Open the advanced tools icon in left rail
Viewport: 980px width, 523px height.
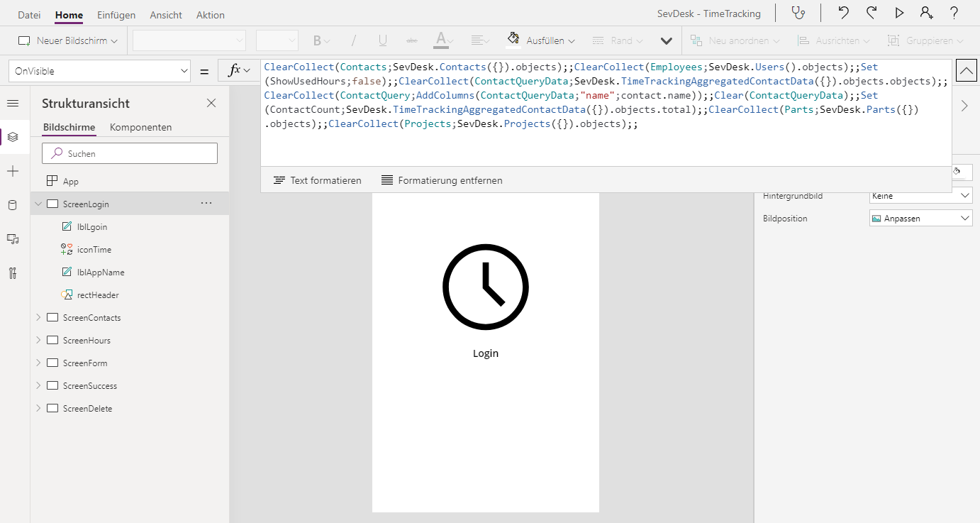click(13, 272)
